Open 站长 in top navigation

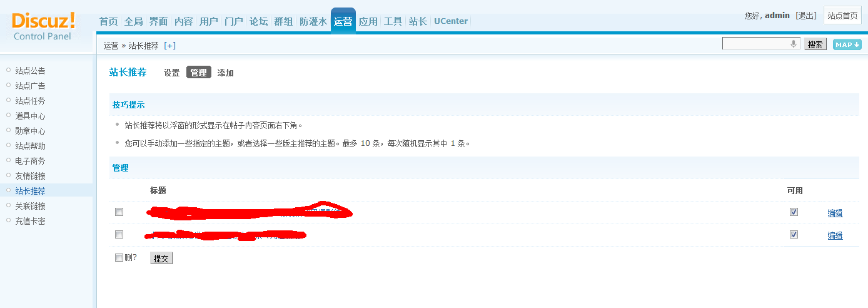[x=418, y=21]
